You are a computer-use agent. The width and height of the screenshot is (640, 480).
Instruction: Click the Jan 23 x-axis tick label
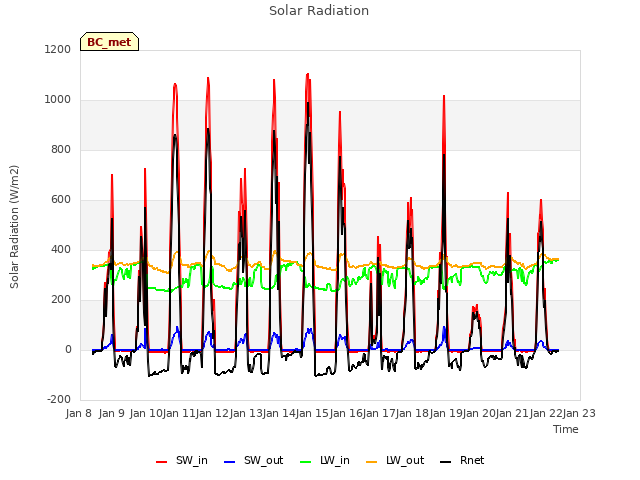coord(579,413)
